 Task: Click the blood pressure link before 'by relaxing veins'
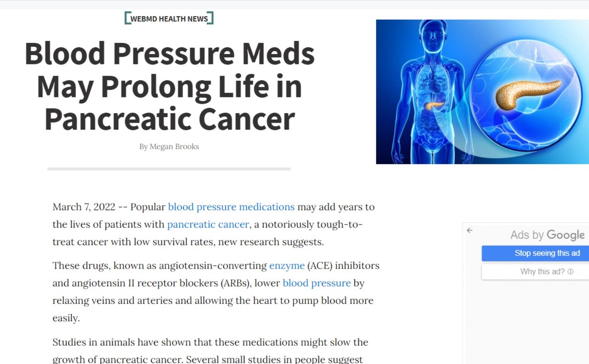pyautogui.click(x=317, y=283)
